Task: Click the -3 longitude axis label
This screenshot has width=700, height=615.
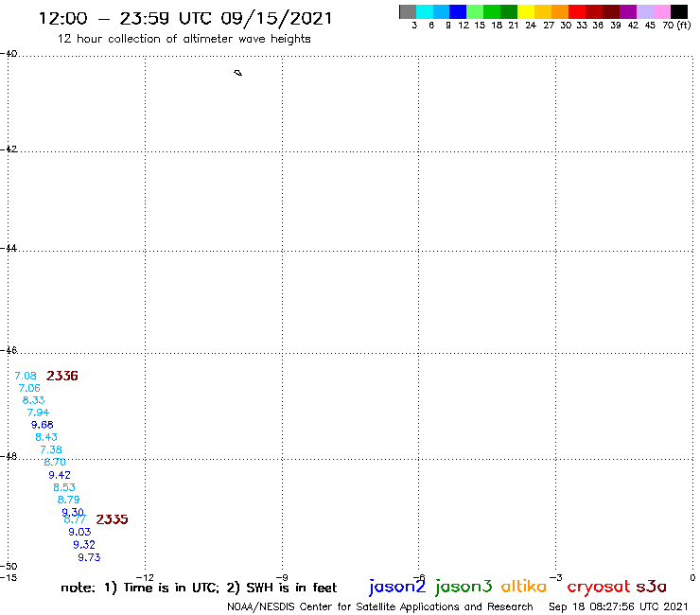Action: pyautogui.click(x=556, y=577)
